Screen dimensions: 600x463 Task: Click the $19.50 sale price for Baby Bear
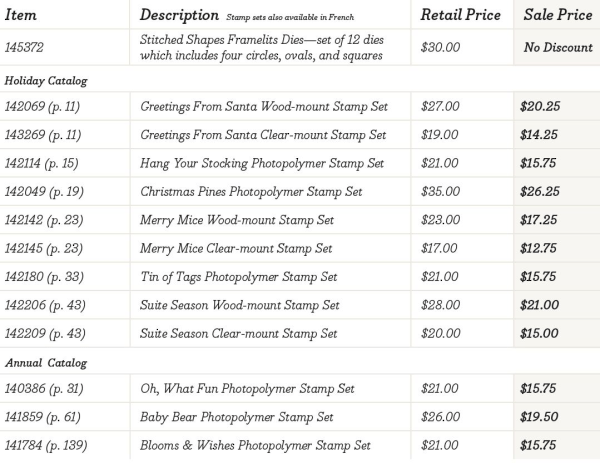click(x=540, y=416)
